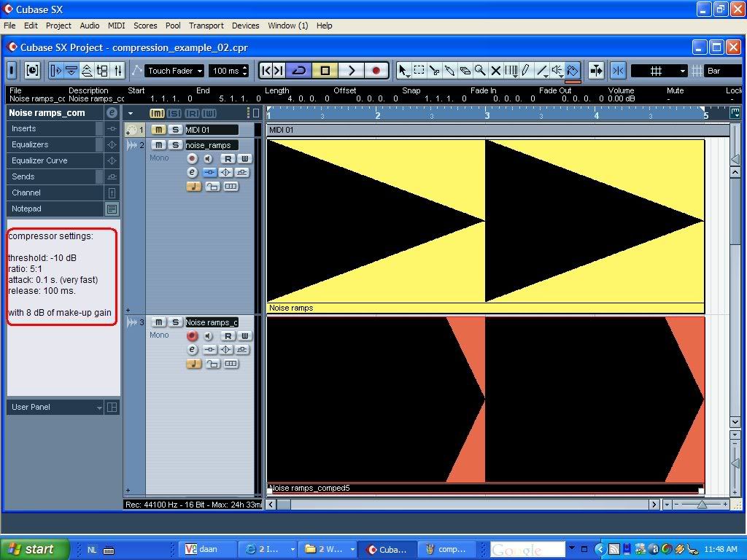
Task: Open the Project menu
Action: tap(58, 26)
